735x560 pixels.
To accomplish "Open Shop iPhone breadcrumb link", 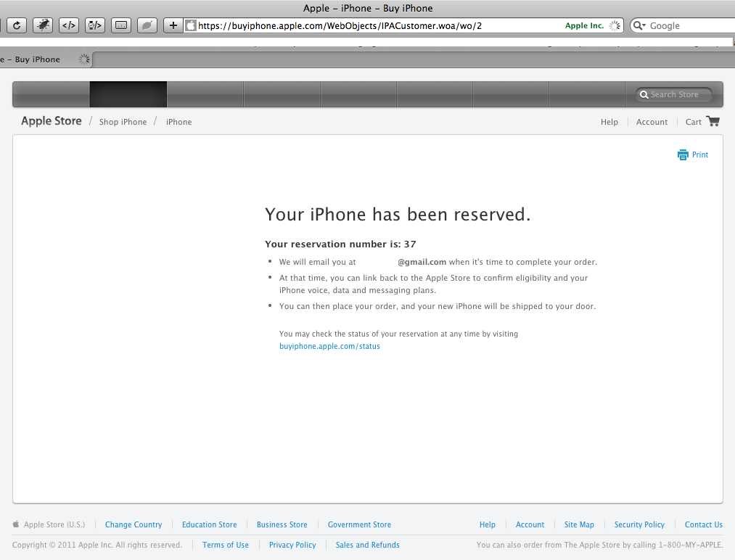I will point(123,122).
